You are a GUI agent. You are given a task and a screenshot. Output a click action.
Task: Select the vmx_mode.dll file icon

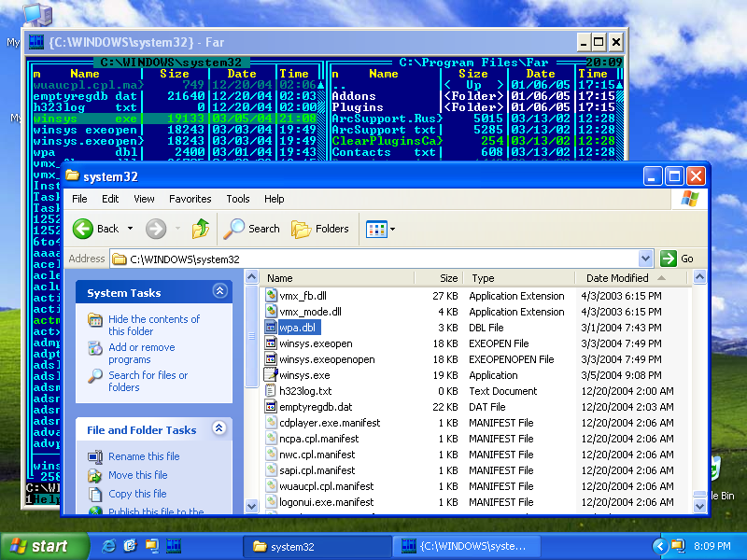(x=271, y=312)
